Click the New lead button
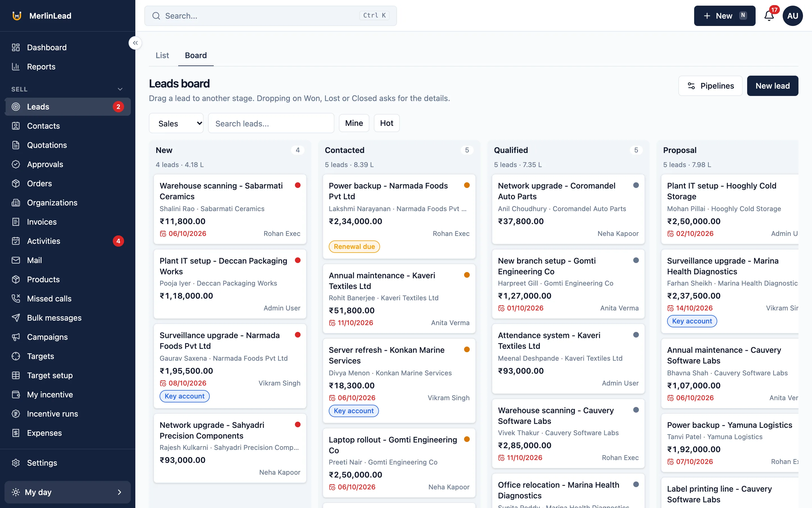This screenshot has width=812, height=508. pyautogui.click(x=773, y=86)
